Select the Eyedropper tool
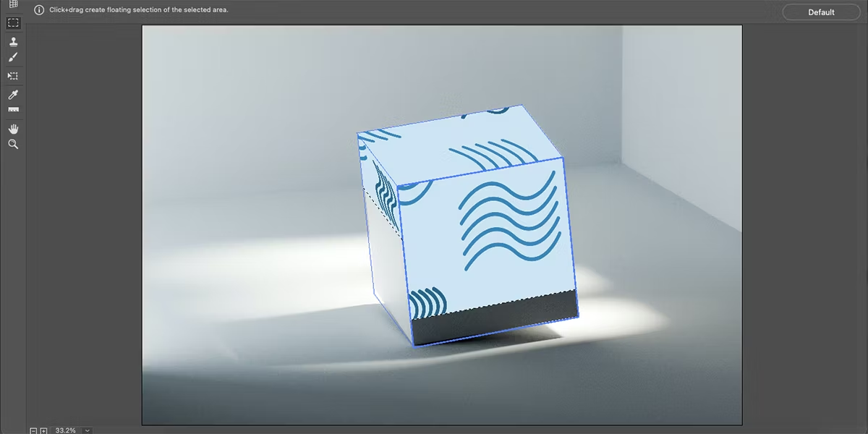 point(13,95)
